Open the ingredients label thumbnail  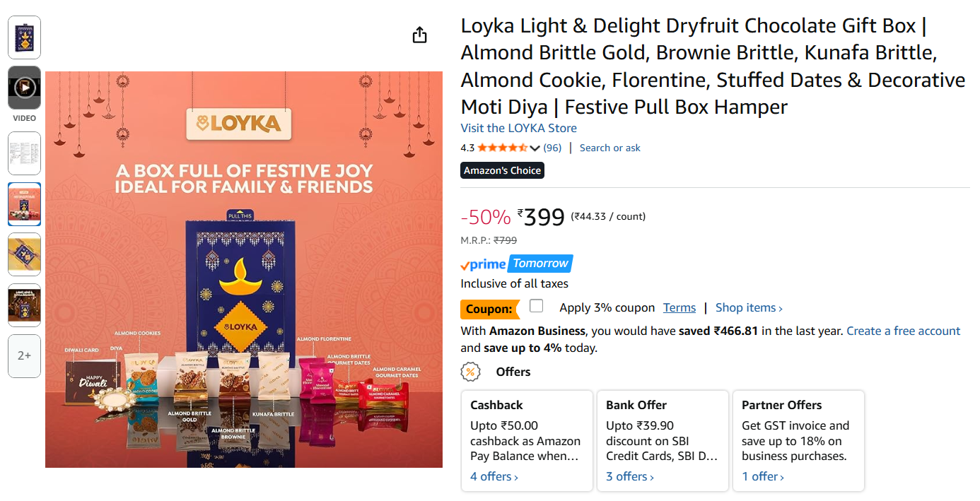(x=24, y=153)
